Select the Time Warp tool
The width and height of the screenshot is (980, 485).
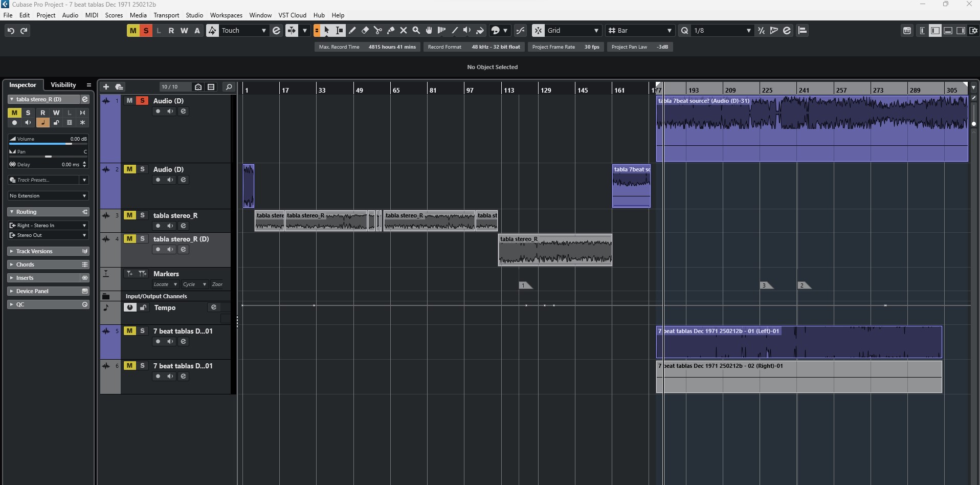[x=442, y=31]
